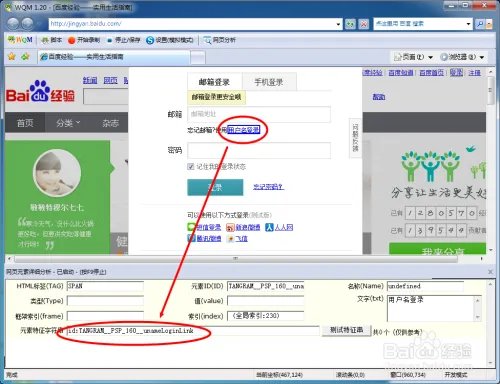
Task: Open the search box dropdown arrow
Action: [x=468, y=24]
